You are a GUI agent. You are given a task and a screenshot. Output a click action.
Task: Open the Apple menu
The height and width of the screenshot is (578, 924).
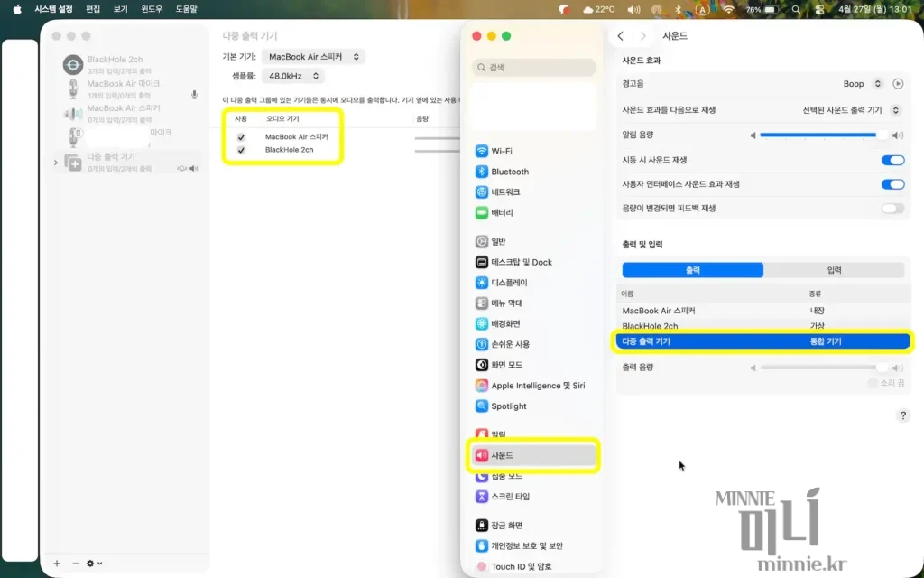click(x=16, y=9)
